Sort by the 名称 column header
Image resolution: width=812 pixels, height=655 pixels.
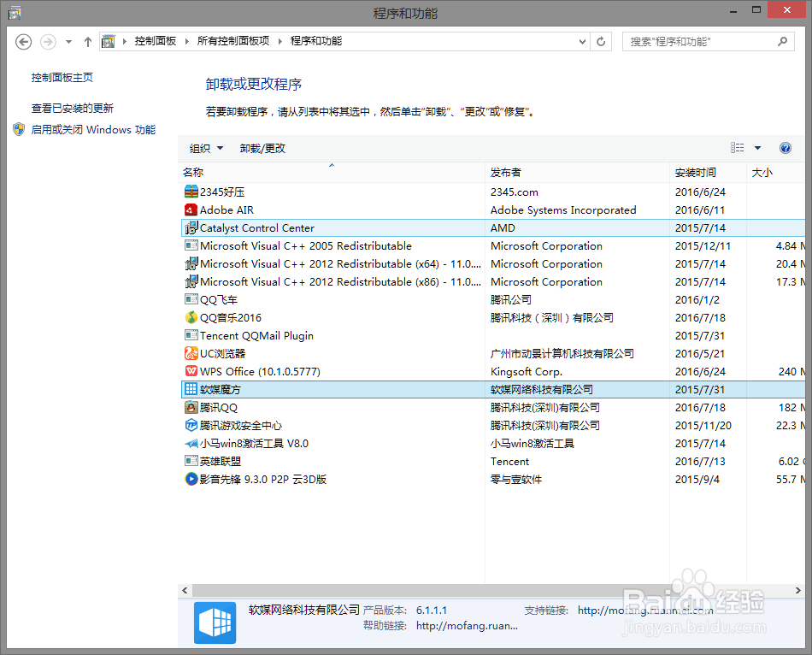click(332, 172)
